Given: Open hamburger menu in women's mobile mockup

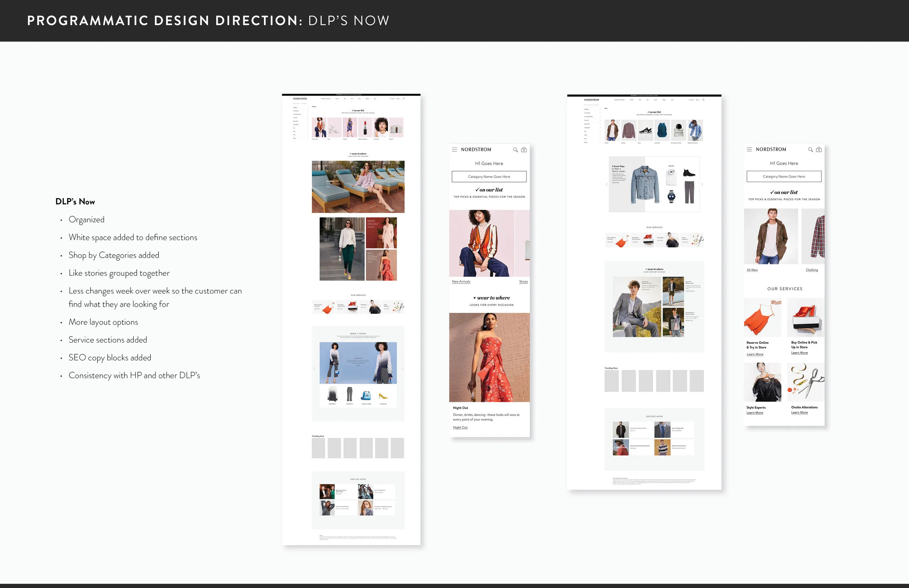Looking at the screenshot, I should (x=454, y=150).
